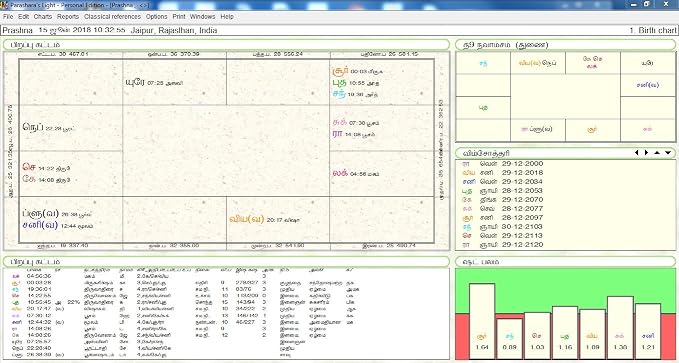Click the Shadbala bar with value 1.09

(592, 334)
